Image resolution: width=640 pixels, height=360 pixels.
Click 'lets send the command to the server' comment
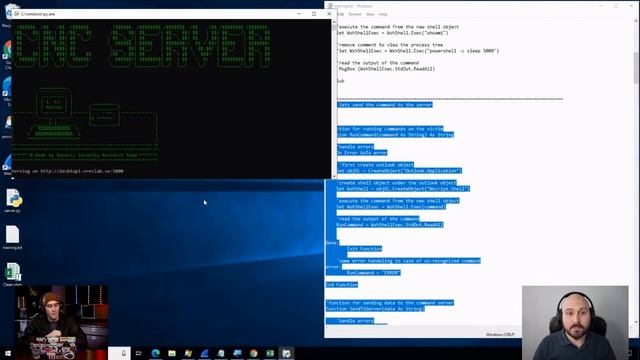pyautogui.click(x=384, y=105)
